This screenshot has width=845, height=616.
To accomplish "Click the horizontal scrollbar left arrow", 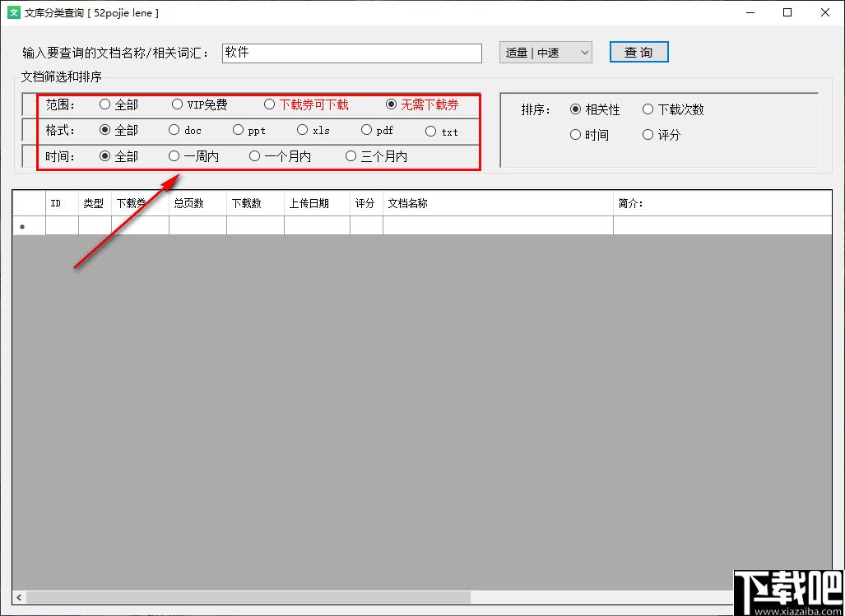I will click(x=20, y=597).
